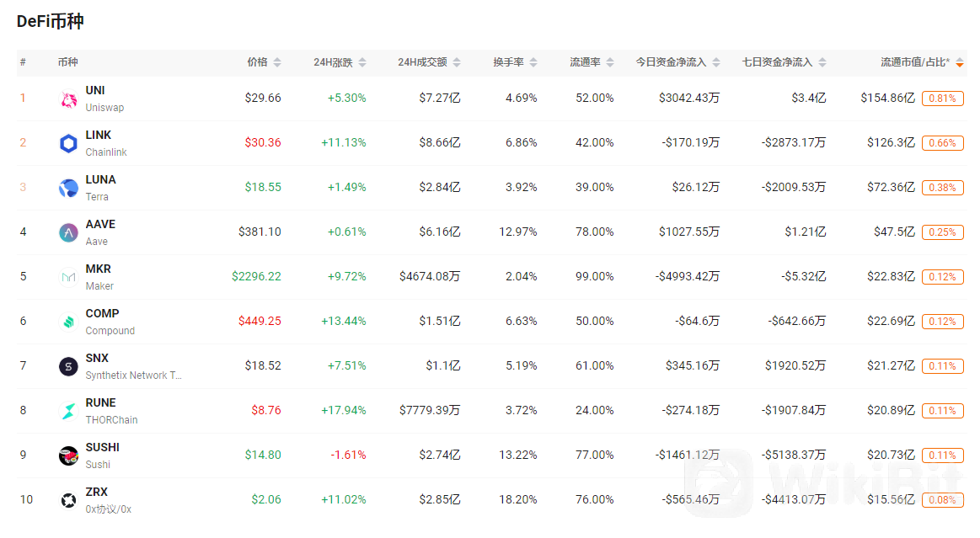Click UNI 24H volume $7.27亿

[x=440, y=98]
